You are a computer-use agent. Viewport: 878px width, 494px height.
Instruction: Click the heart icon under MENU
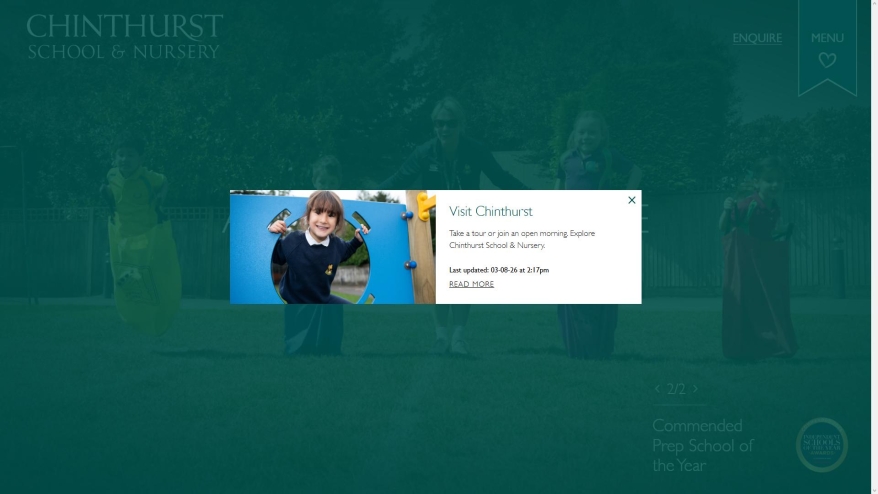pos(827,60)
